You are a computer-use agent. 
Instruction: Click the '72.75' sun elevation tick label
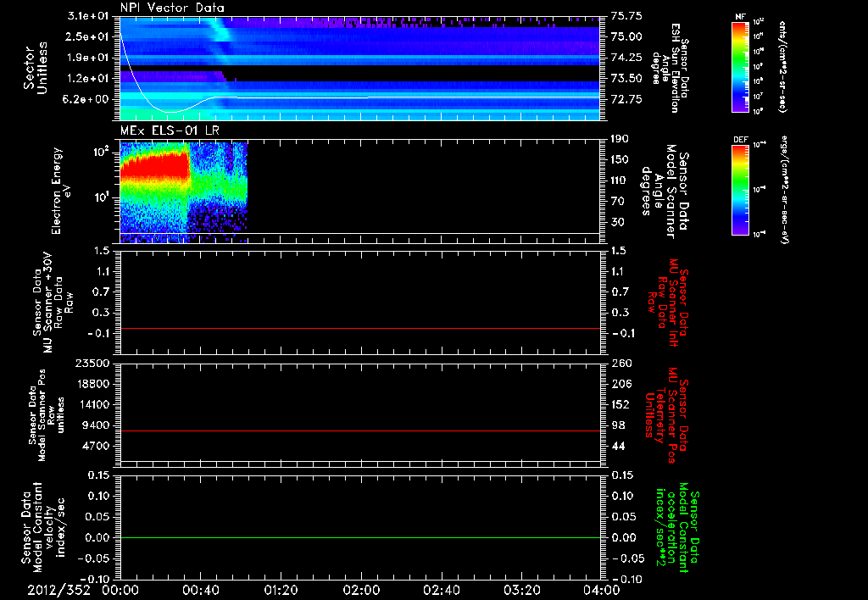pyautogui.click(x=626, y=100)
